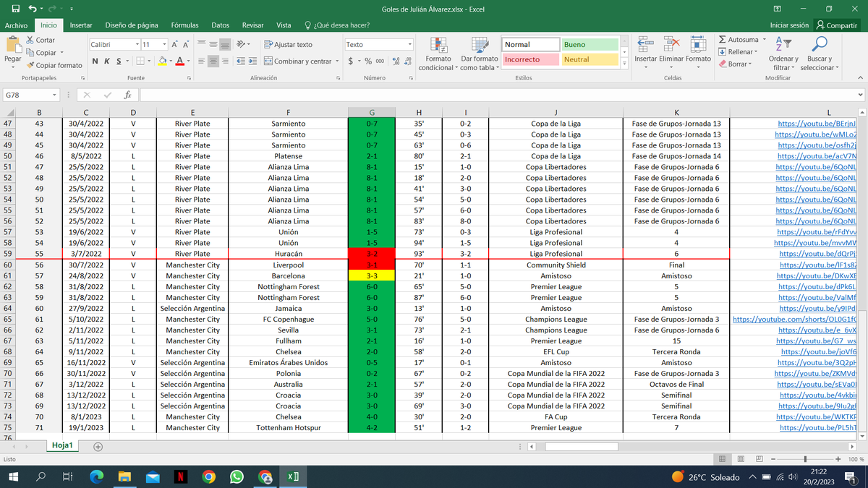Switch to Fórmulas ribbon tab
Viewport: 868px width, 488px height.
coord(184,25)
